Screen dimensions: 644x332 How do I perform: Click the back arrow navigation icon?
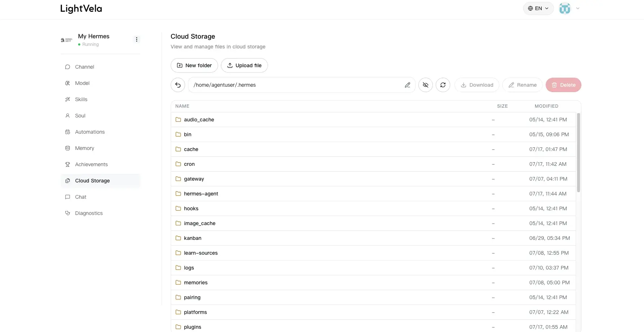(x=178, y=85)
